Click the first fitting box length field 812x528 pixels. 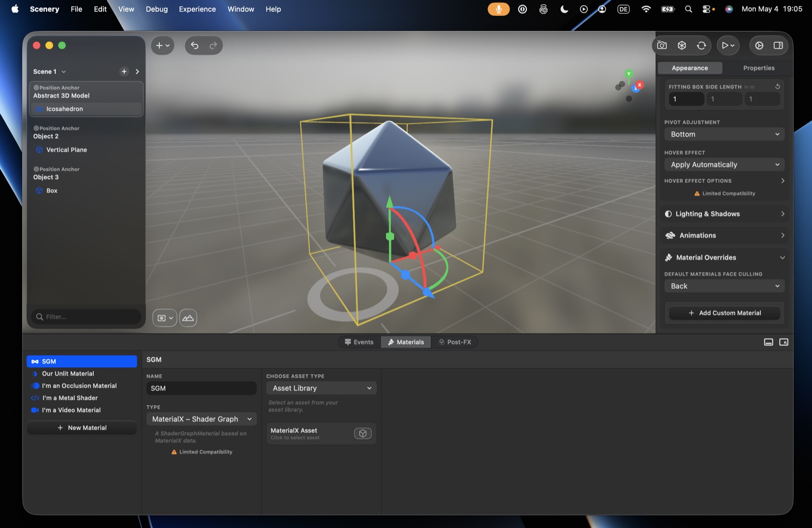pos(686,99)
